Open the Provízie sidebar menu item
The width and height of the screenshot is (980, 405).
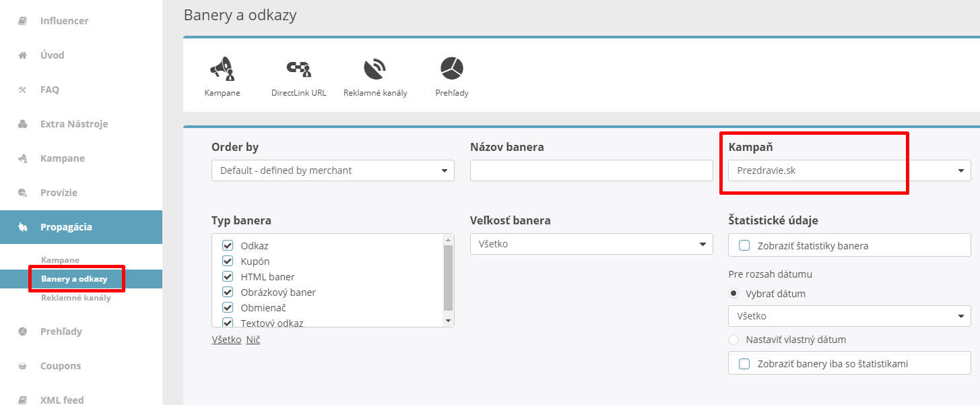click(x=59, y=193)
